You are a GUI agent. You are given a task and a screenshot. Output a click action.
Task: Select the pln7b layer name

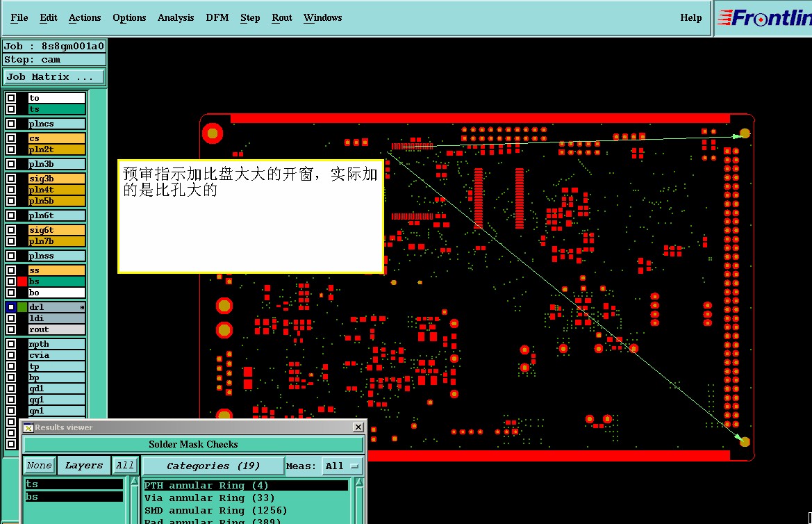tap(56, 241)
